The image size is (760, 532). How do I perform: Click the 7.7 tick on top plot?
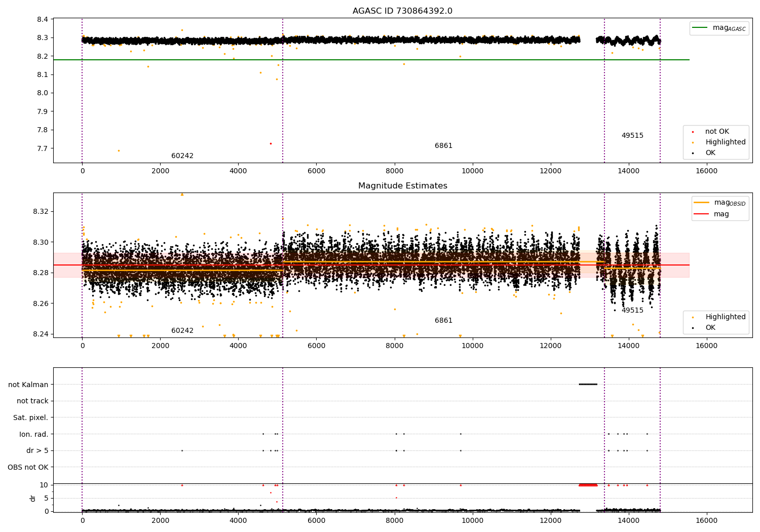[x=43, y=148]
